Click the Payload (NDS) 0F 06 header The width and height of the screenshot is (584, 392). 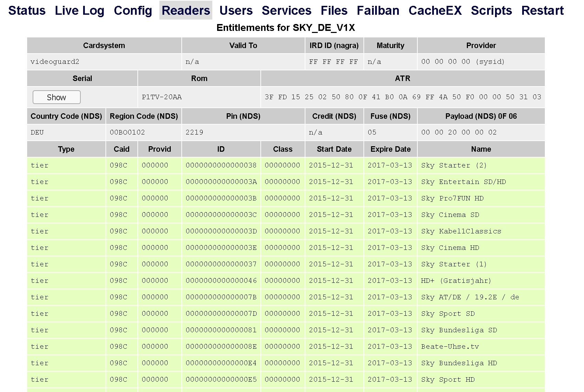pos(481,116)
